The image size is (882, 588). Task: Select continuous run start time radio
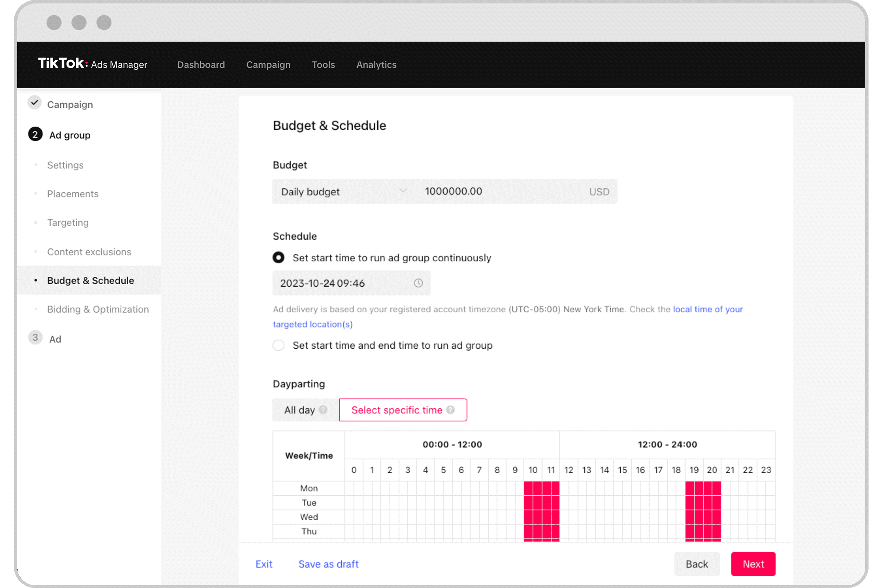pos(278,258)
